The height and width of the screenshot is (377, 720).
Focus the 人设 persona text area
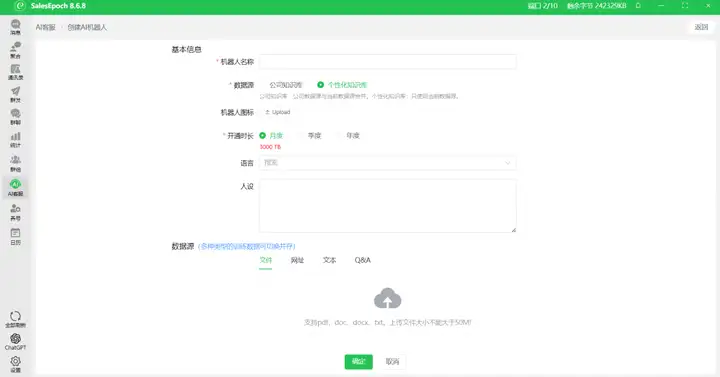388,206
